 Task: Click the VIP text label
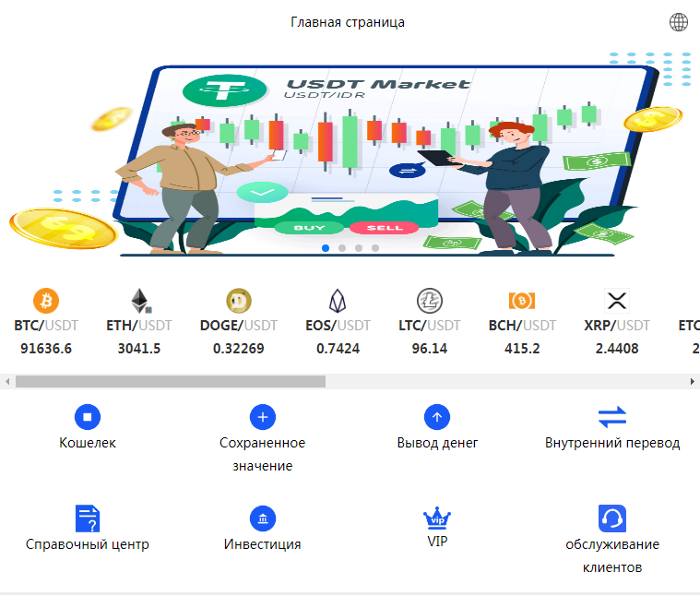(x=437, y=541)
